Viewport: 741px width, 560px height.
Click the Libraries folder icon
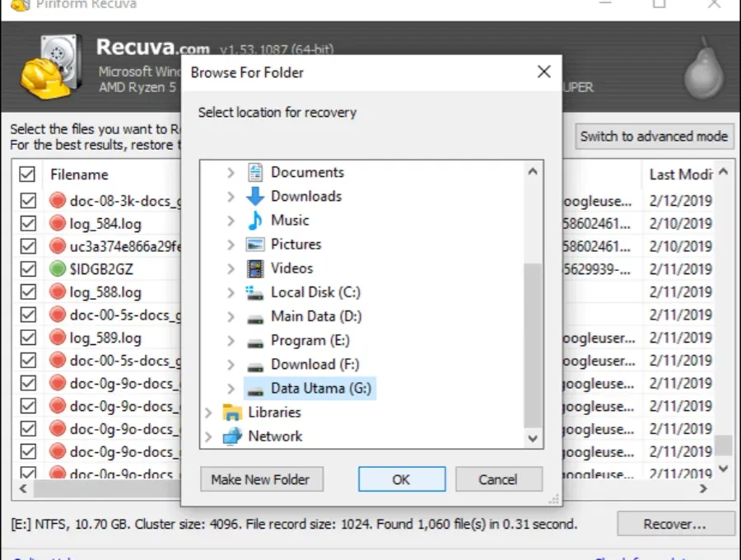tap(232, 412)
